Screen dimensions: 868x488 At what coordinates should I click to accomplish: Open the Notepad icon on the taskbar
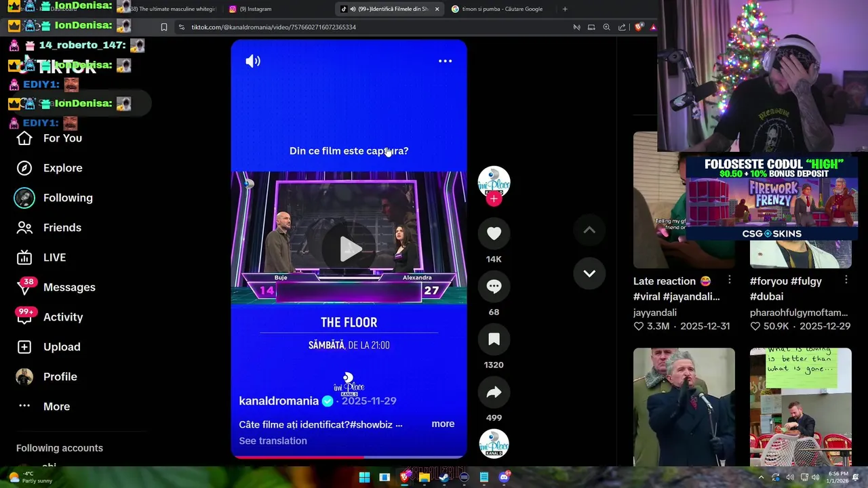click(x=484, y=477)
